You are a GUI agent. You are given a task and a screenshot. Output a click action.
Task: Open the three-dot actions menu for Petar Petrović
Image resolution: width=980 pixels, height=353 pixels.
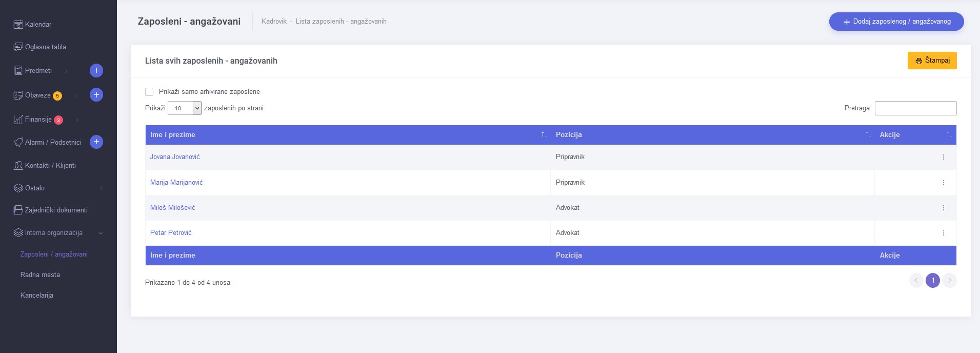point(943,233)
